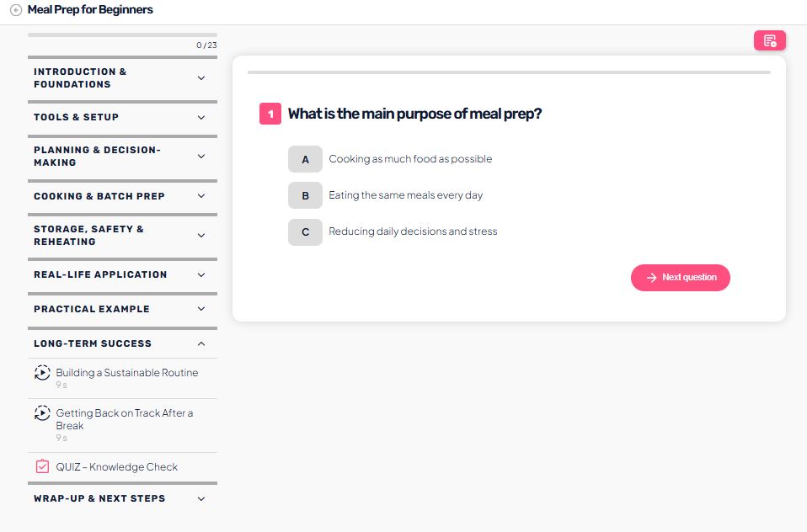Screen dimensions: 807x532
Task: Open the Getting Back on Track After a Break lesson
Action: pos(125,419)
